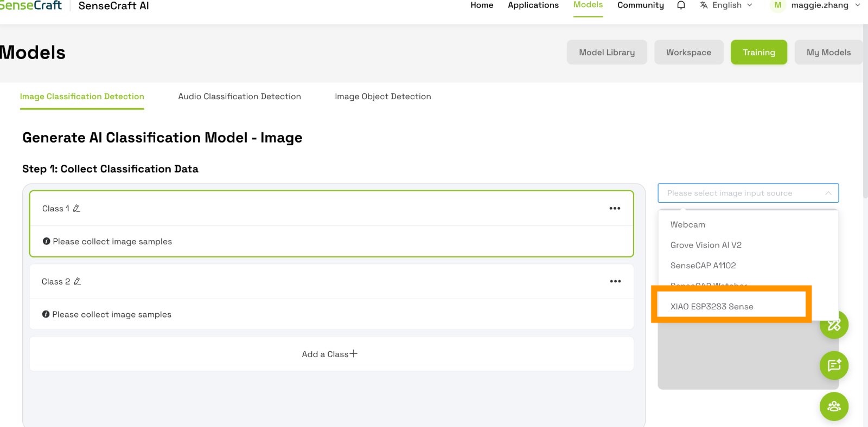Click the notification bell icon
This screenshot has width=868, height=427.
pyautogui.click(x=681, y=5)
